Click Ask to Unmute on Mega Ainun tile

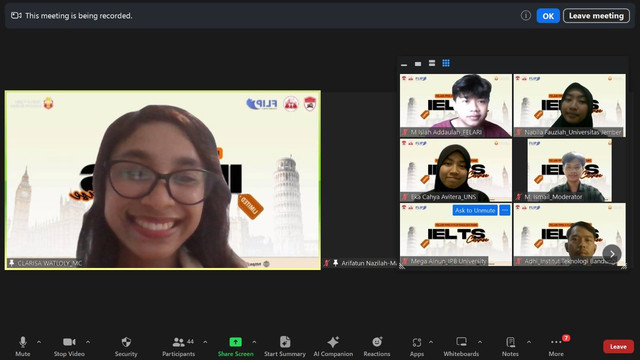click(x=475, y=210)
